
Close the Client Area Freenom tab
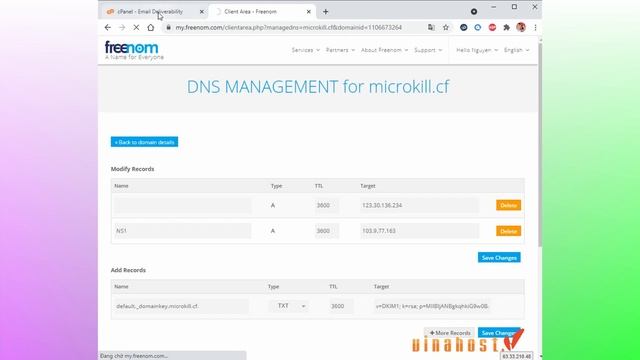[309, 12]
